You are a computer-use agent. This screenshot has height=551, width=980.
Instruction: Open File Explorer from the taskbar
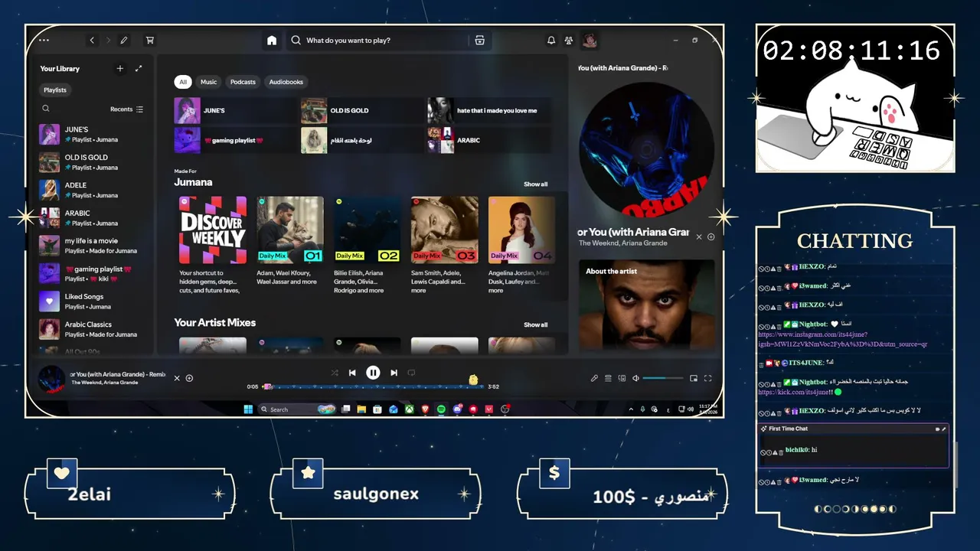click(361, 409)
